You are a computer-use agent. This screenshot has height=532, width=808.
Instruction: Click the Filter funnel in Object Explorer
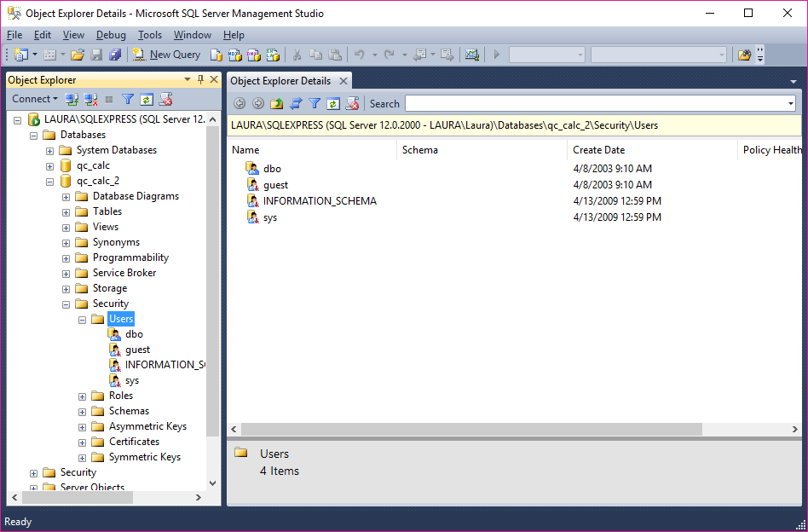tap(128, 99)
